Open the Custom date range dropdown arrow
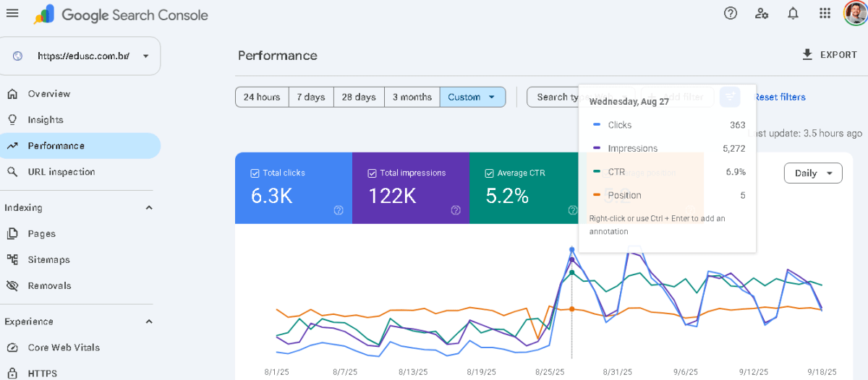868x380 pixels. pyautogui.click(x=492, y=97)
